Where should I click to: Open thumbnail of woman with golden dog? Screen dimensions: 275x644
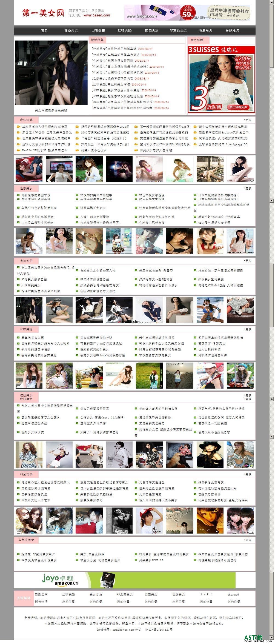point(180,454)
